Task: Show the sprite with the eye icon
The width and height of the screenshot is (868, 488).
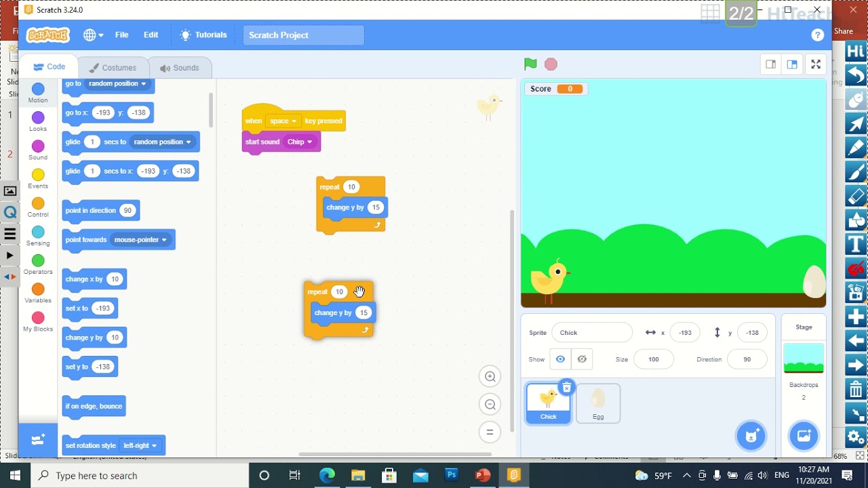Action: click(560, 359)
